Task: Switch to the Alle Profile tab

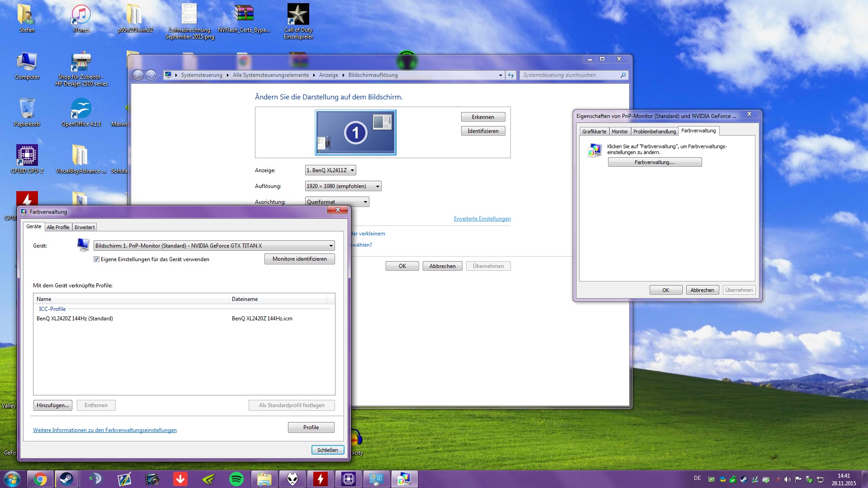Action: click(58, 227)
